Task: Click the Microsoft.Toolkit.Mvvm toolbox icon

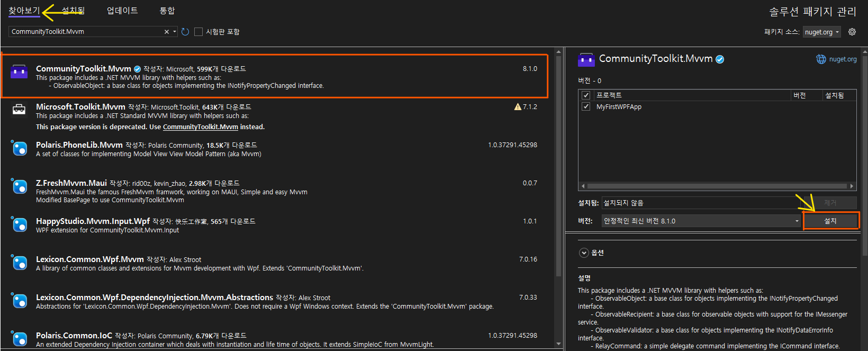Action: click(x=19, y=110)
